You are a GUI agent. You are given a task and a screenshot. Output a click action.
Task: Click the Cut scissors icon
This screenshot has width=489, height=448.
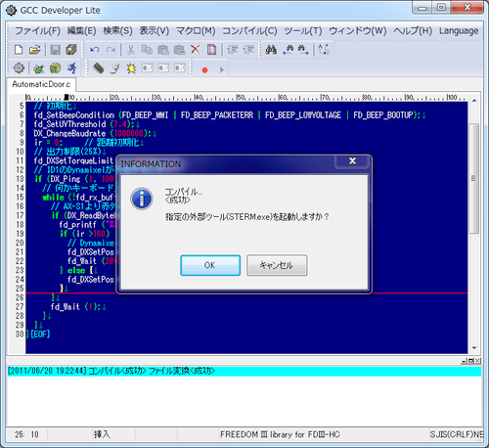coord(130,50)
